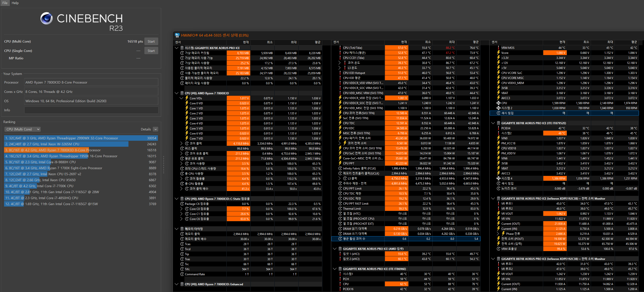This screenshot has width=644, height=292.
Task: Expand the L3 클럭 row
Action: 339,178
